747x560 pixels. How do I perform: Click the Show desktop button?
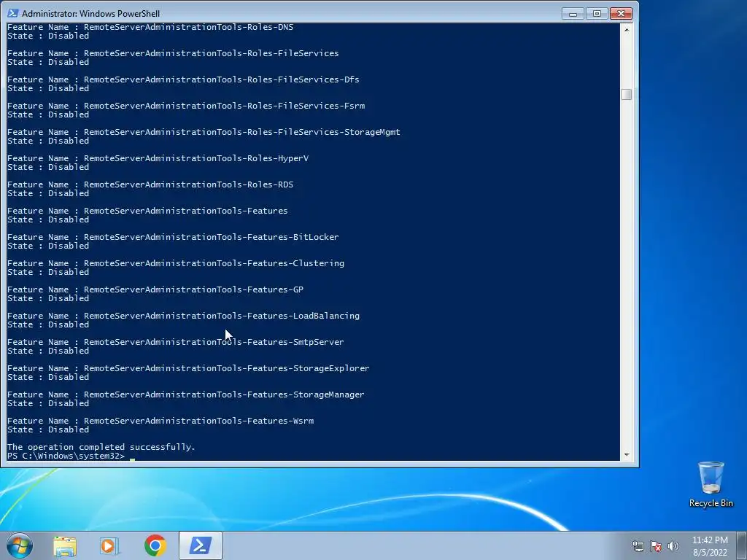point(742,545)
